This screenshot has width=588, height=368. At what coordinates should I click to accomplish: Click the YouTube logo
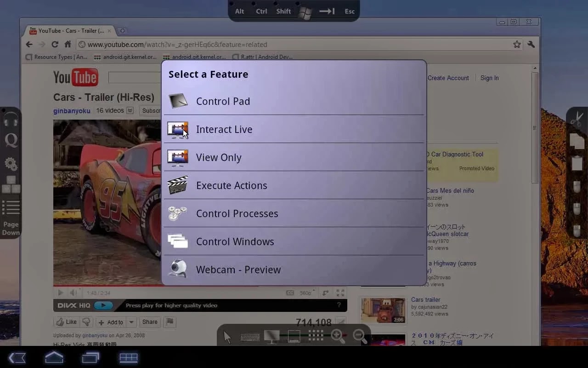tap(76, 77)
